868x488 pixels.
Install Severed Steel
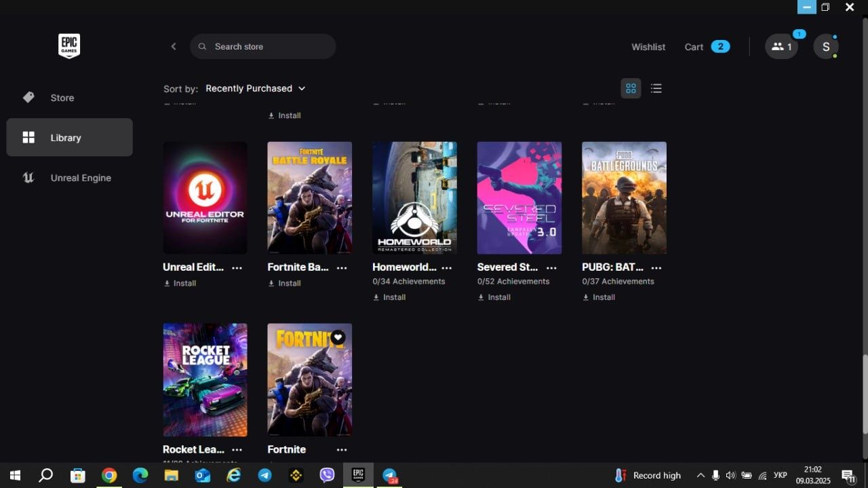pos(494,297)
